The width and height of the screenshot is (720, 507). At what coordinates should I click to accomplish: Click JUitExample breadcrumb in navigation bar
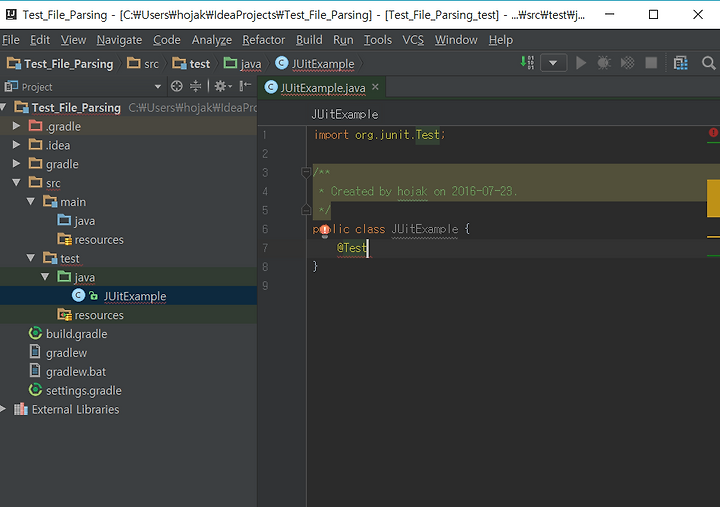coord(315,64)
